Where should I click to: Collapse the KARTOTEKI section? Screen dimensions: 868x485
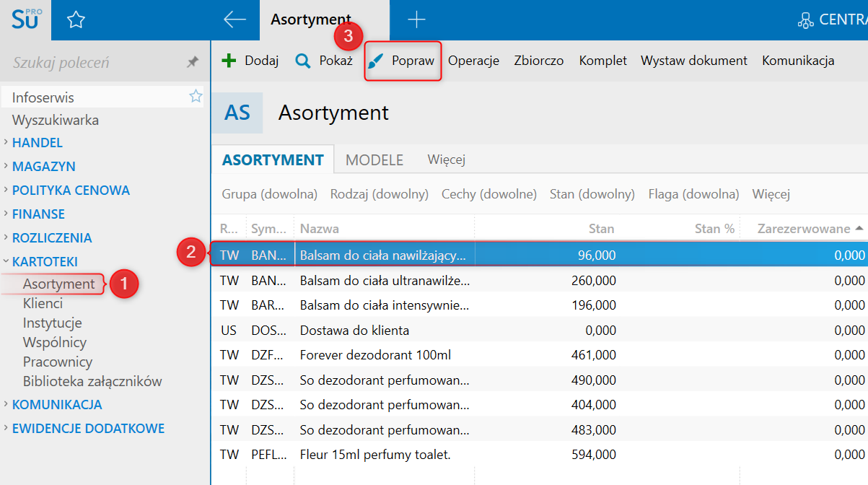coord(45,262)
